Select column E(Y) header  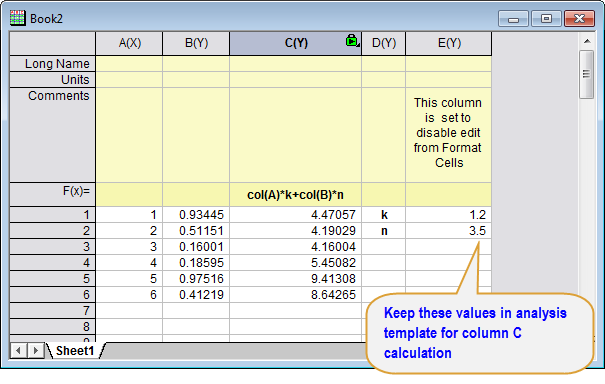[x=449, y=43]
